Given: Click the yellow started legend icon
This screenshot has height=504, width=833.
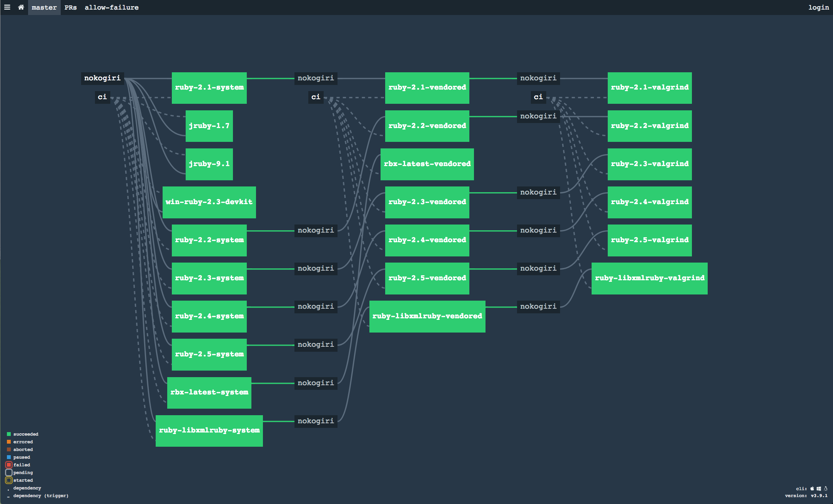Looking at the screenshot, I should pos(9,480).
